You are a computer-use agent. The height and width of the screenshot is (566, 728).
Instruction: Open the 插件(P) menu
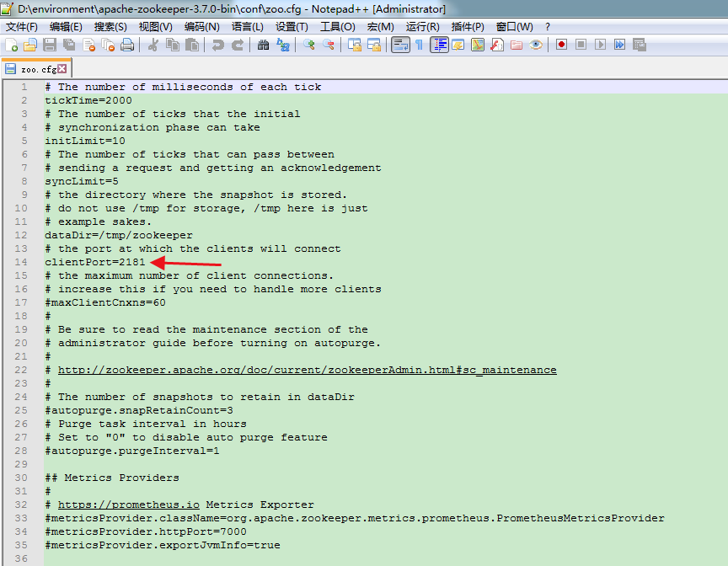(468, 27)
